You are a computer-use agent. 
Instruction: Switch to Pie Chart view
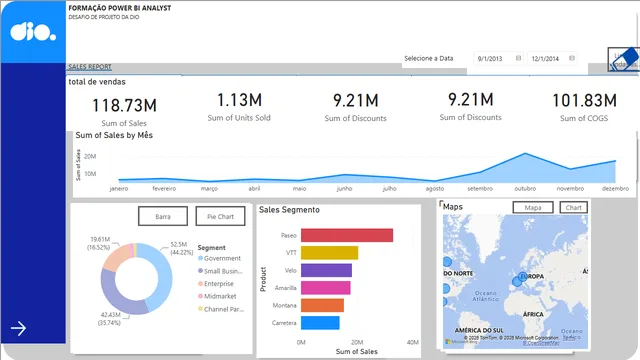220,216
